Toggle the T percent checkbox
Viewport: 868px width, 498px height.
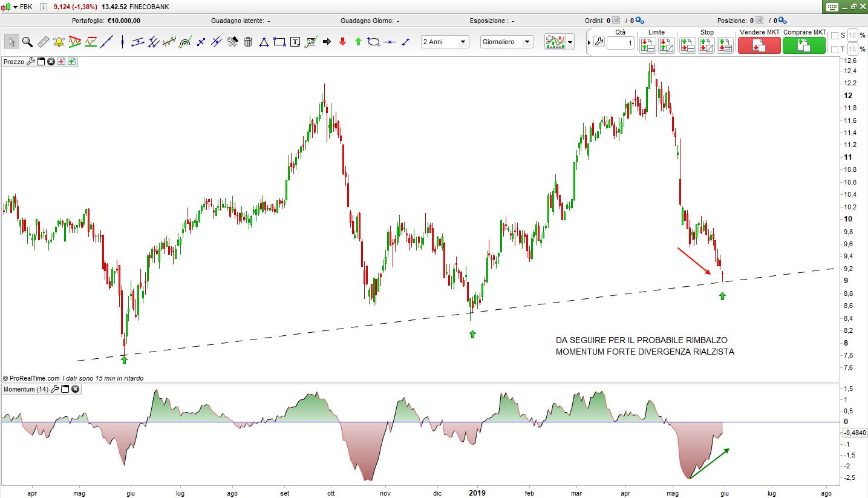[835, 49]
